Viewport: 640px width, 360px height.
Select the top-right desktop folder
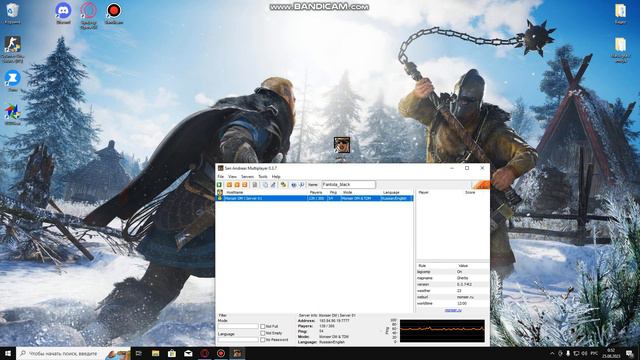click(620, 13)
